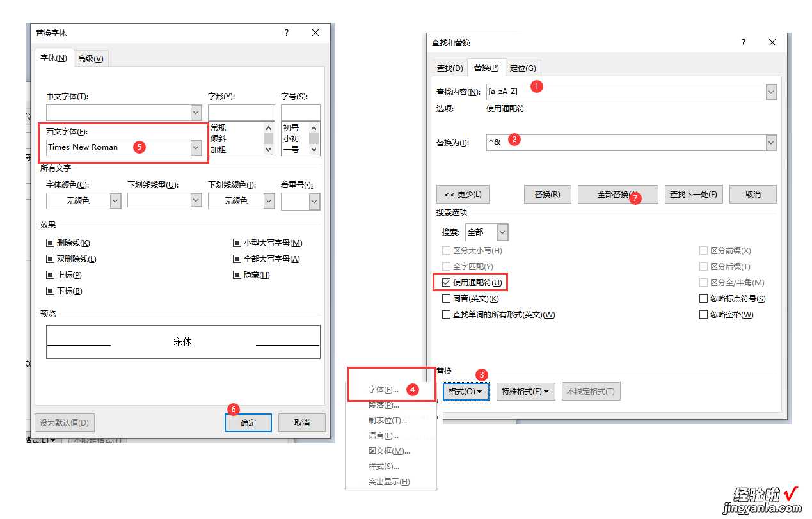Select 倾斜 in the font style list
This screenshot has height=519, width=812.
[218, 138]
